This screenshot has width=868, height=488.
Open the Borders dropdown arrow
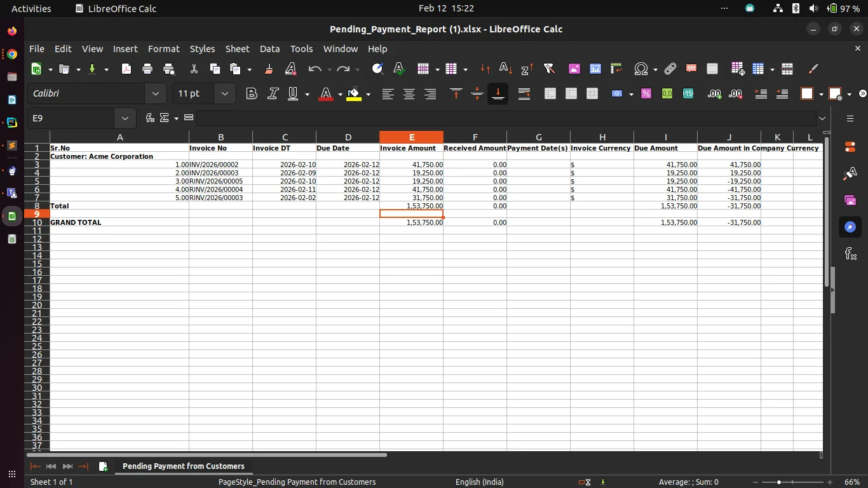point(821,94)
